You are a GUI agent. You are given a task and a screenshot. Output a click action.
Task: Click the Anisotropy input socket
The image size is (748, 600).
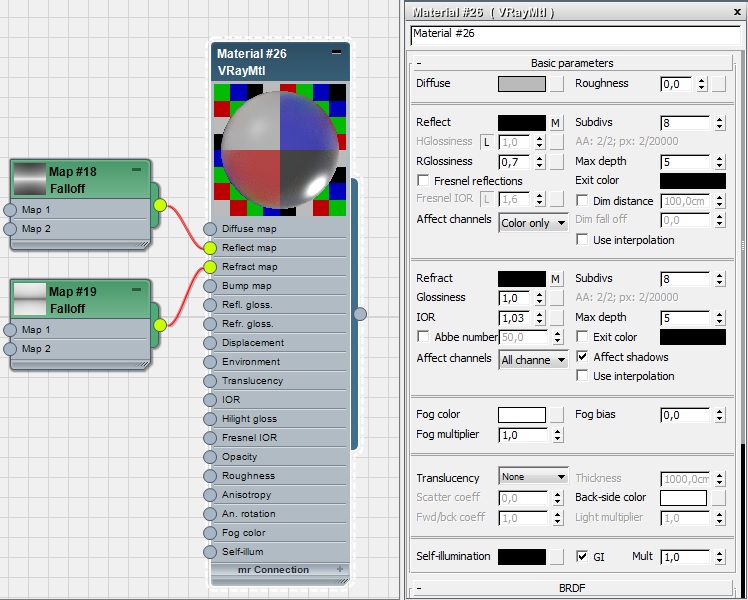pyautogui.click(x=210, y=495)
